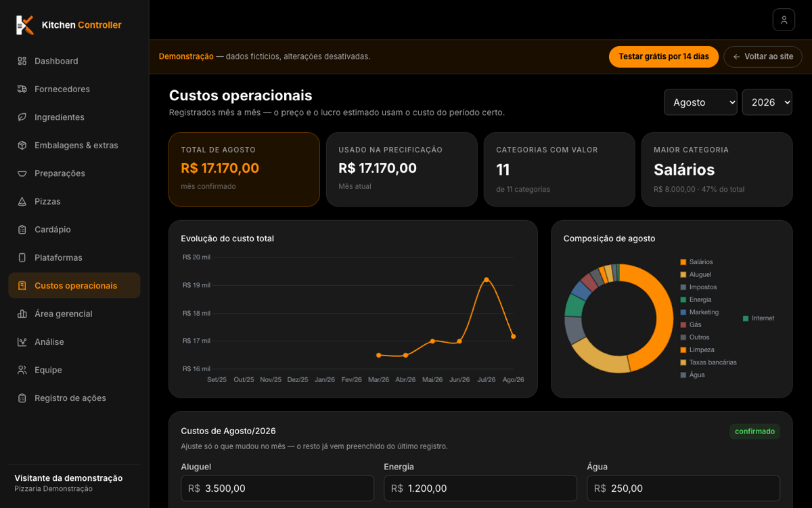Click the Custos de Agosto/2026 heading
Viewport: 812px width, 508px height.
tap(228, 431)
